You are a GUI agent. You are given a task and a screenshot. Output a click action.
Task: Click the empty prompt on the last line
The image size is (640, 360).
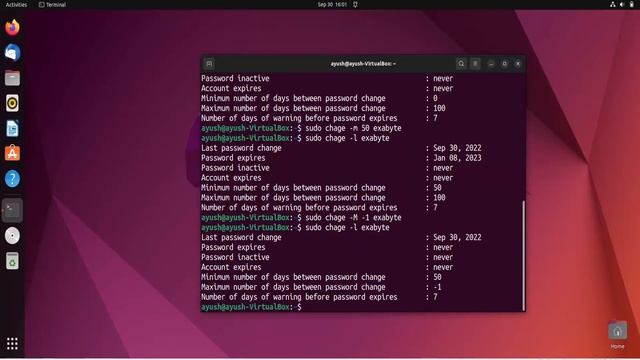pyautogui.click(x=251, y=307)
